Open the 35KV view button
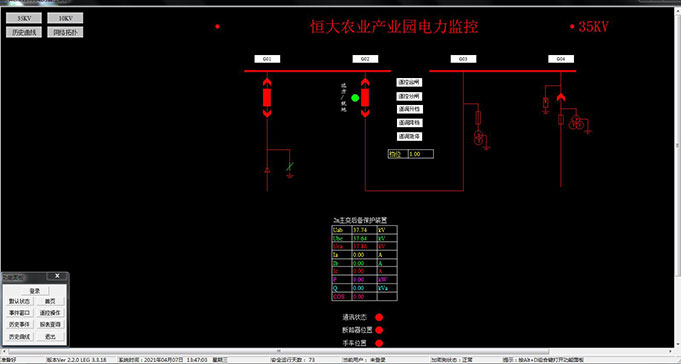The image size is (681, 364). pos(24,18)
